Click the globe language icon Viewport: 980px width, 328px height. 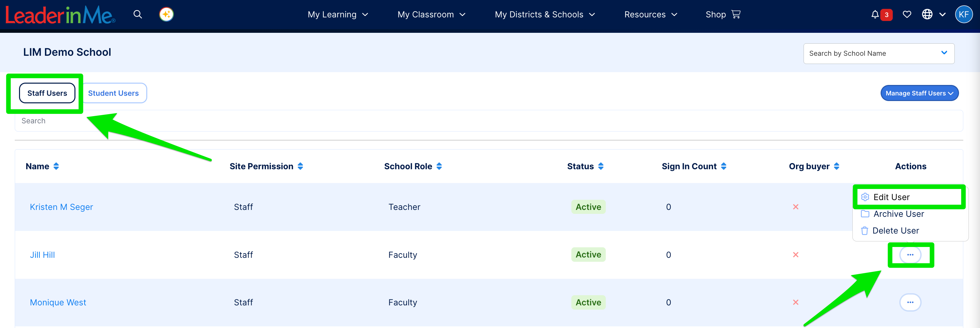(x=927, y=14)
